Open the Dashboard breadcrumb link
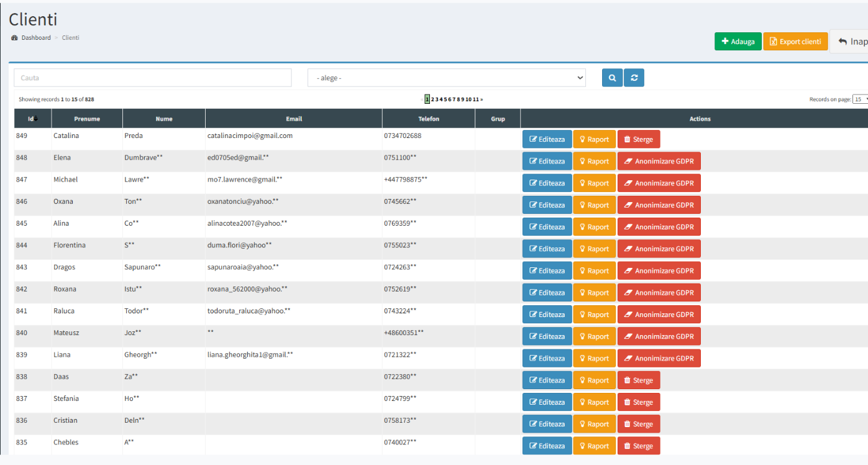The image size is (868, 465). 36,38
